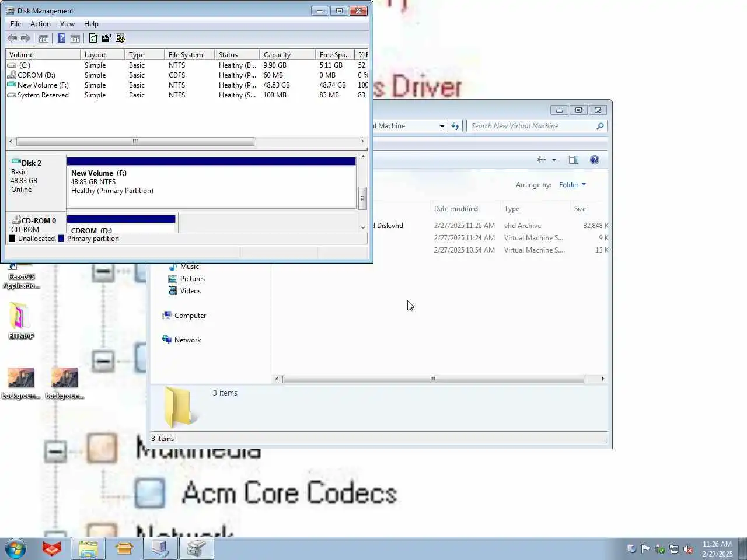Open the BLTMAP desktop icon
Viewport: 747px width, 560px height.
pyautogui.click(x=20, y=321)
